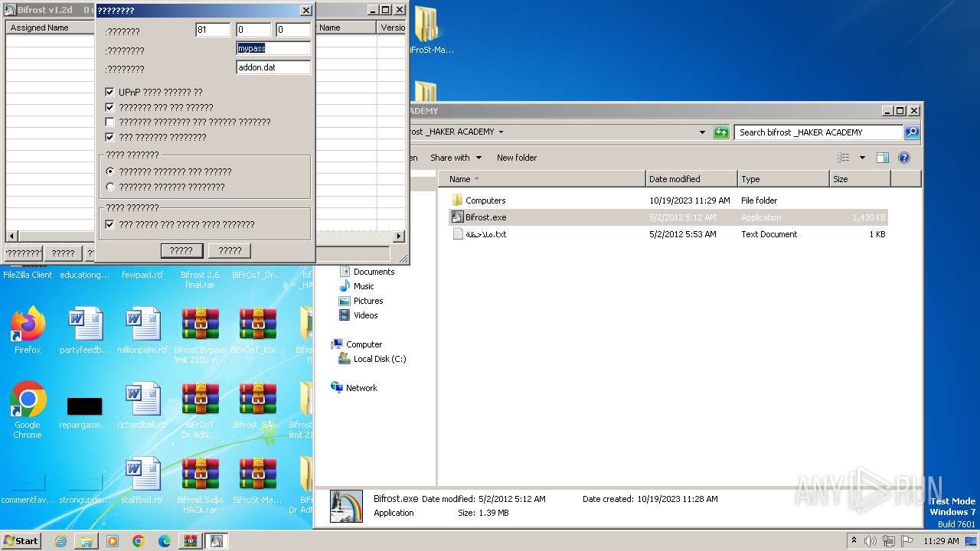Show hidden tray icons arrow
This screenshot has height=551, width=980.
coord(854,541)
